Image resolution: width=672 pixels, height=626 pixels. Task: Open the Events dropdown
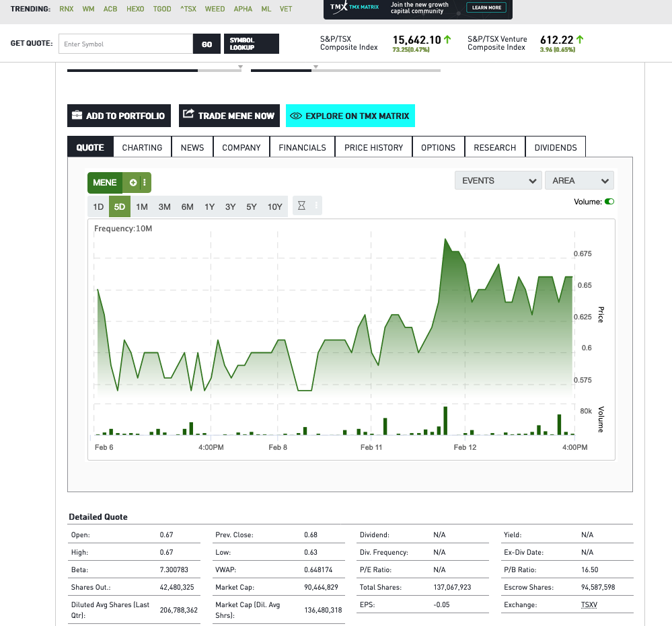[498, 180]
